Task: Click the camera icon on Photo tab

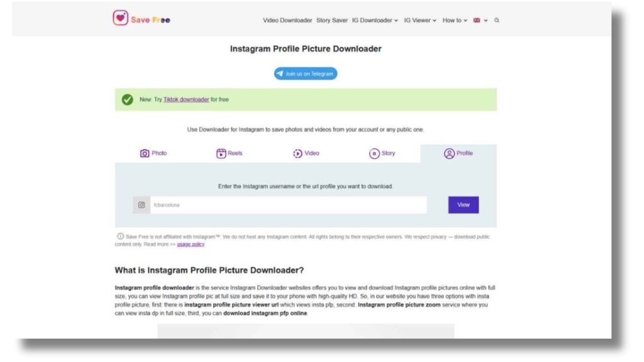Action: coord(145,153)
